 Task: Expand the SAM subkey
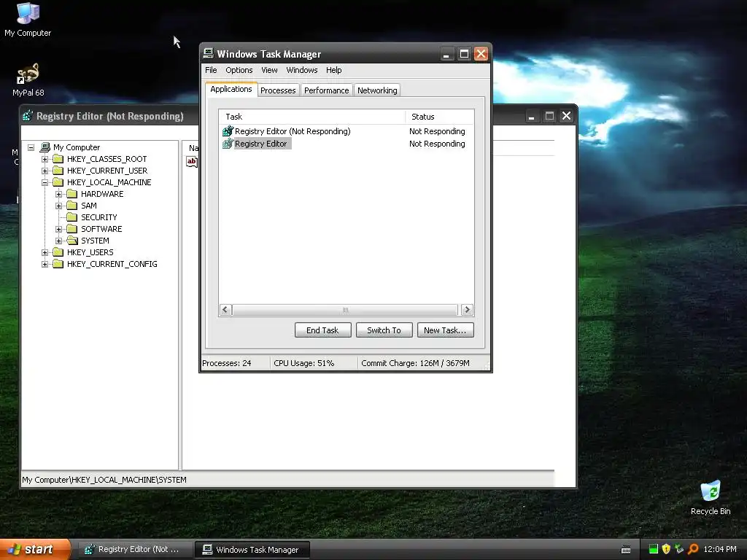tap(58, 206)
